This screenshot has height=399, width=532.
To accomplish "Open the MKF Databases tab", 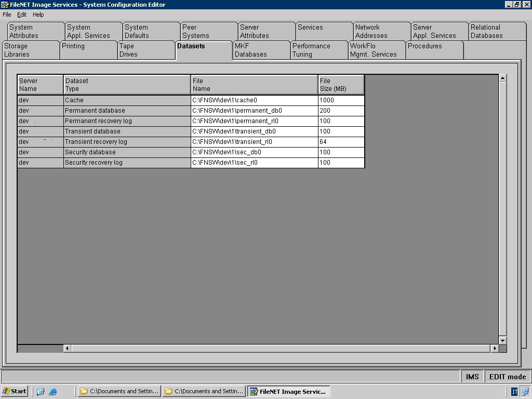I will 262,50.
